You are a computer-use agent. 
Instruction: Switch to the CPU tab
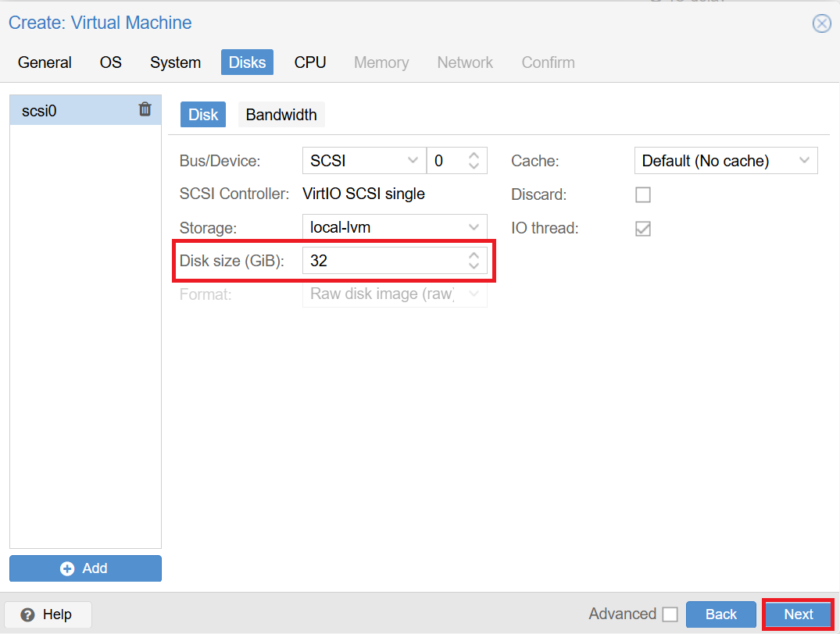tap(310, 62)
